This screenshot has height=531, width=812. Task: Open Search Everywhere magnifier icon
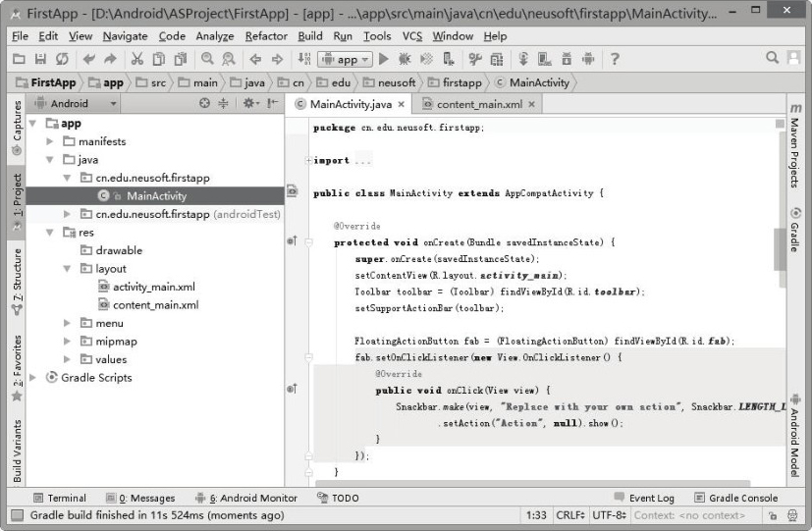click(x=773, y=59)
